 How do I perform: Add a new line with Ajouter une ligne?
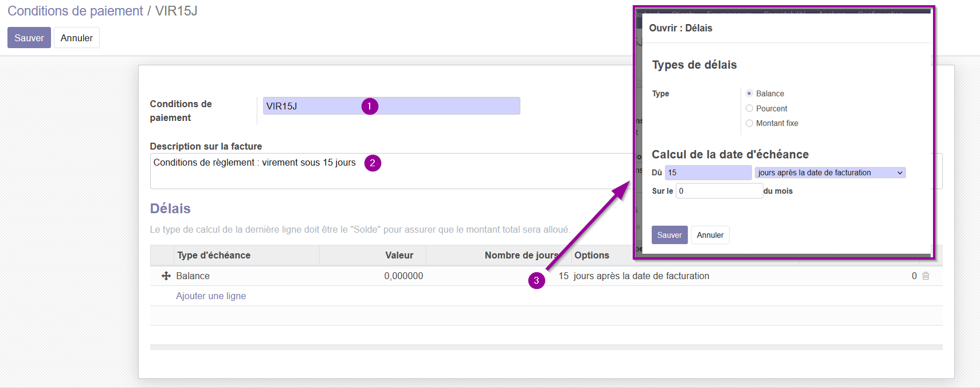click(211, 296)
